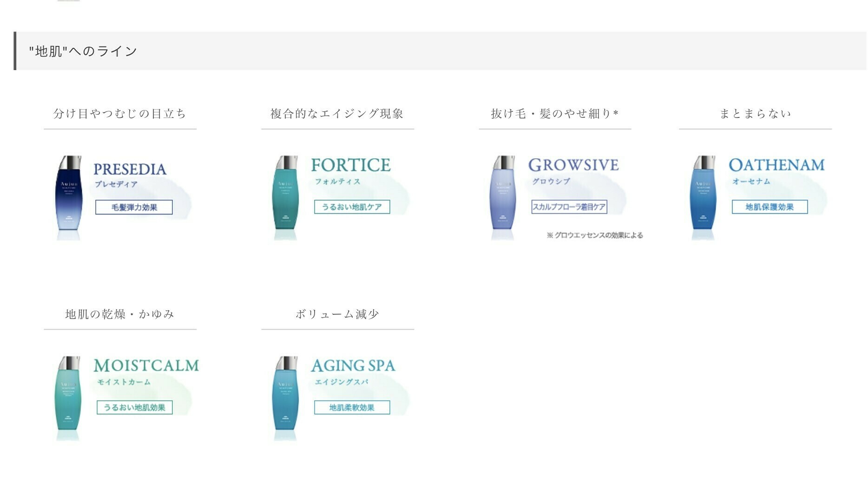Open the FORTICE product title link
The image size is (868, 488).
(x=351, y=165)
